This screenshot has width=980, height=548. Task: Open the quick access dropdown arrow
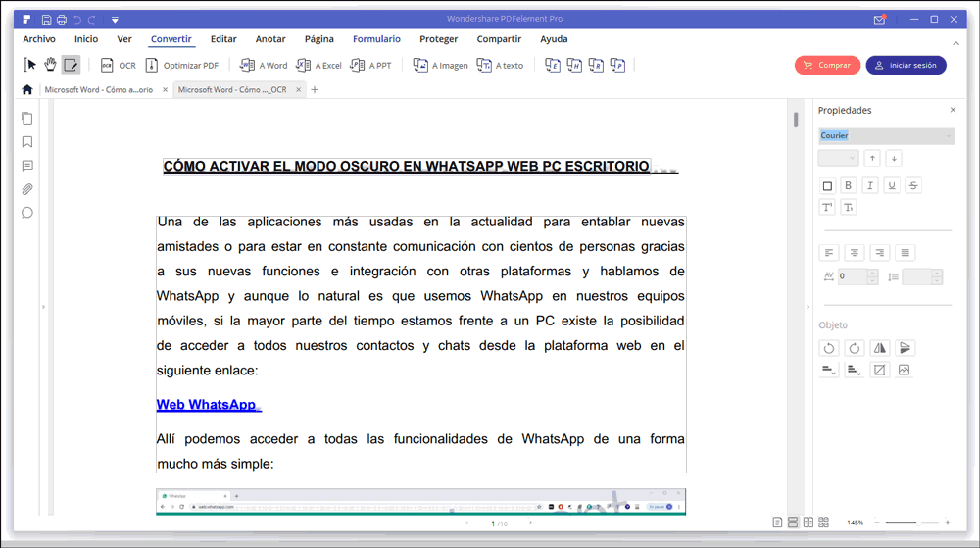click(x=115, y=20)
